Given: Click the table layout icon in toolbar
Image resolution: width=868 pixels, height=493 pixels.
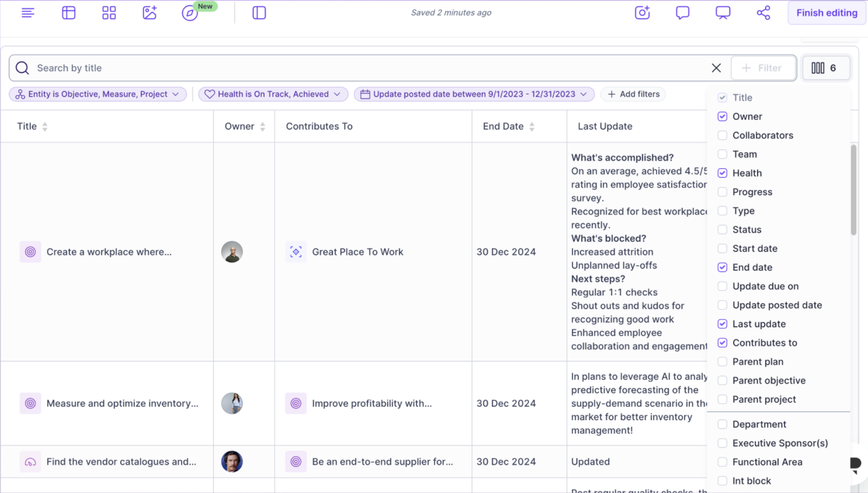Looking at the screenshot, I should (x=68, y=13).
